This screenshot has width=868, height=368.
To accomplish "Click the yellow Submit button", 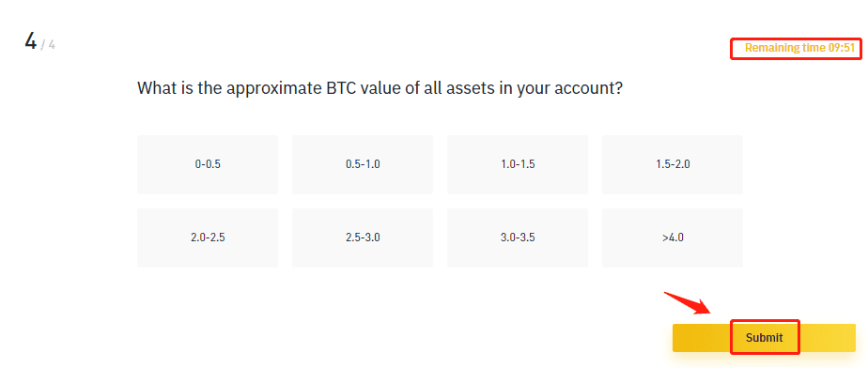I will (764, 338).
